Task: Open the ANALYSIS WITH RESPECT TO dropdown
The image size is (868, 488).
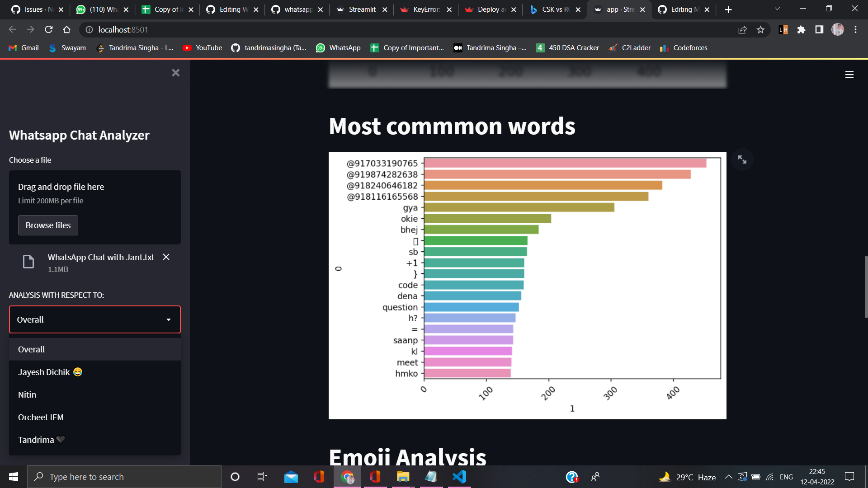Action: point(94,319)
